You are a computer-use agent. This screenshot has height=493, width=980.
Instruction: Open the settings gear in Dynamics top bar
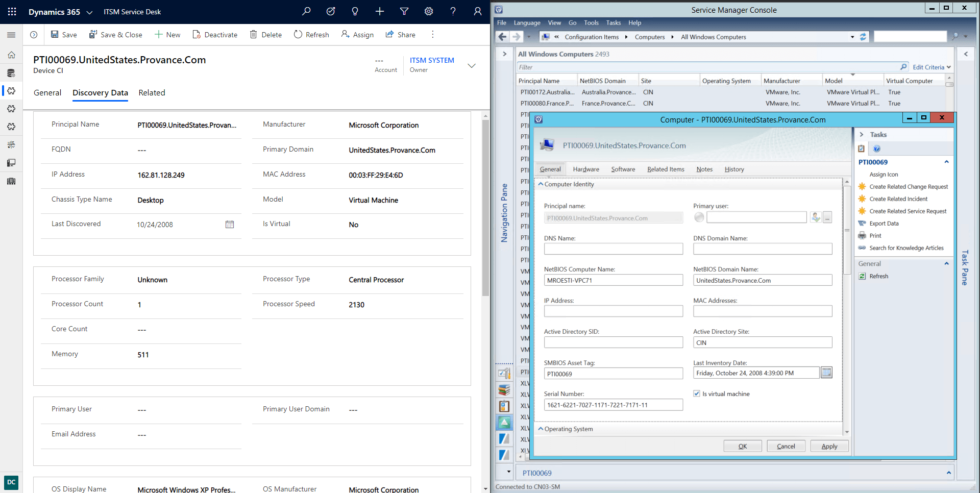[x=429, y=11]
